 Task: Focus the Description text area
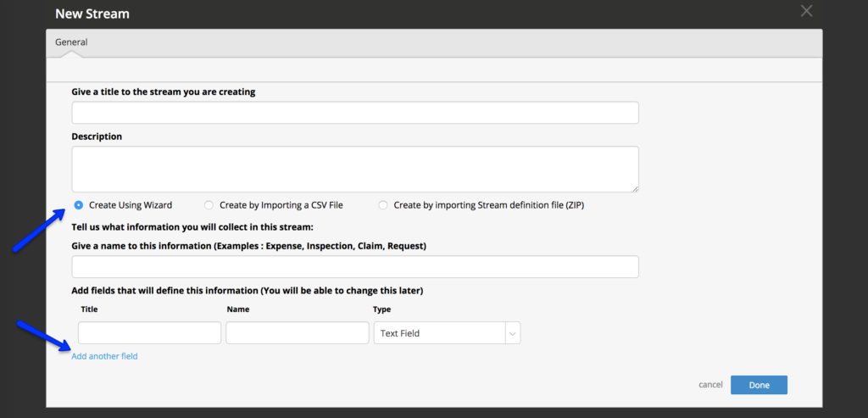[354, 169]
